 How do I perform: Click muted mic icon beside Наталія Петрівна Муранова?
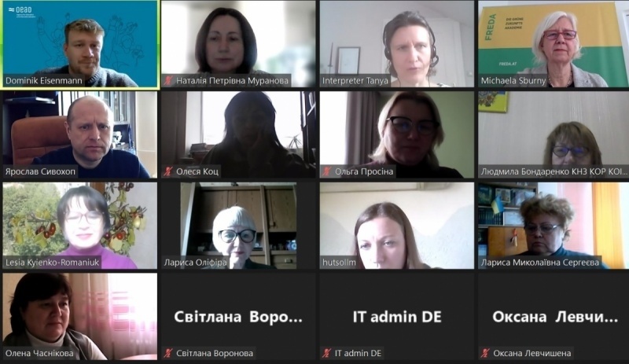[x=167, y=81]
